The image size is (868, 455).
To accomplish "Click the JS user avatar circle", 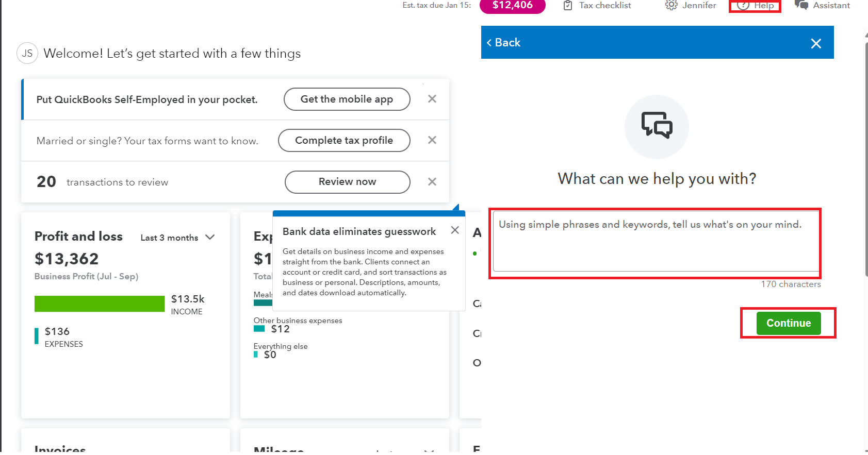I will pos(27,53).
